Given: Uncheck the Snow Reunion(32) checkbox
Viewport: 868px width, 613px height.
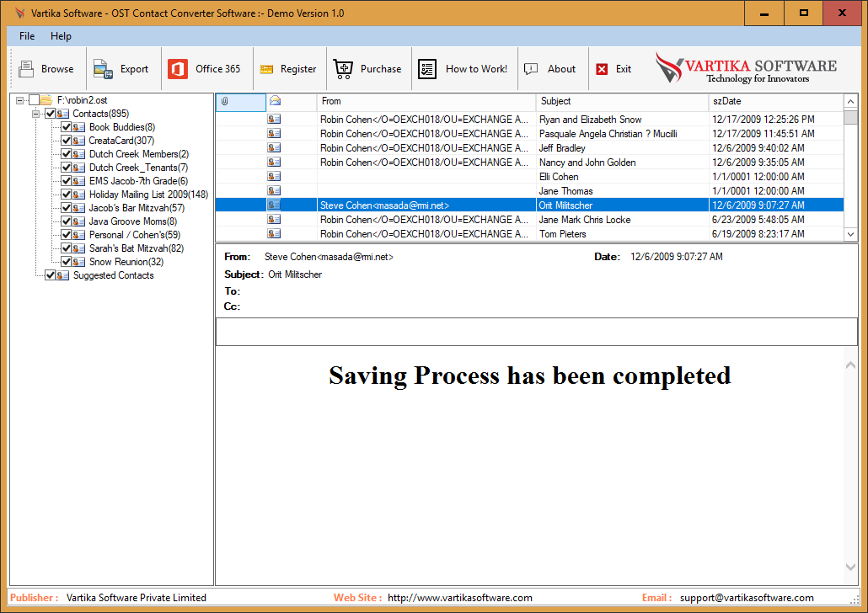Looking at the screenshot, I should [x=66, y=262].
